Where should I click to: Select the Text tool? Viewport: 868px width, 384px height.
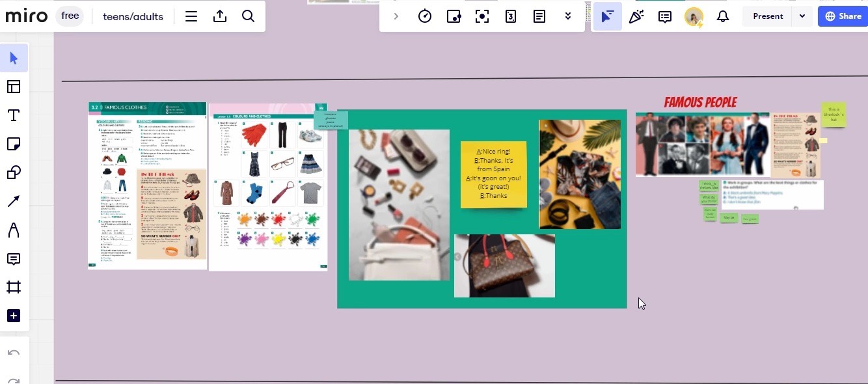[14, 116]
